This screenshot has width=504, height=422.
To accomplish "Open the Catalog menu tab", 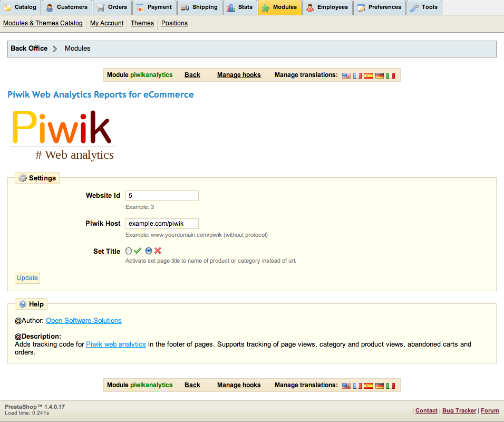I will coord(21,7).
